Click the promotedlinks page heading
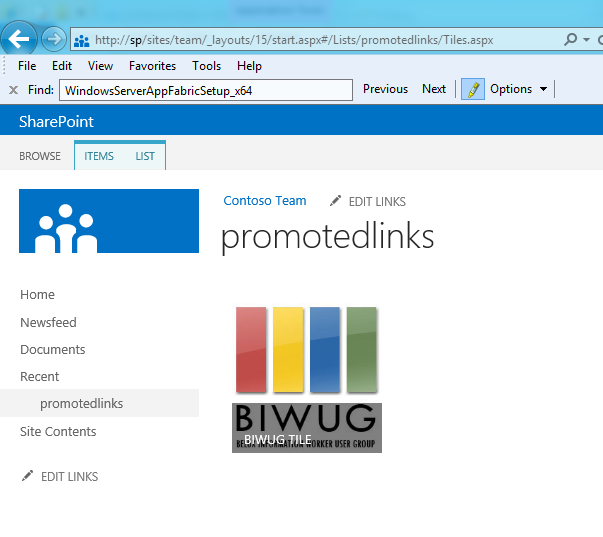The height and width of the screenshot is (537, 603). [x=328, y=237]
